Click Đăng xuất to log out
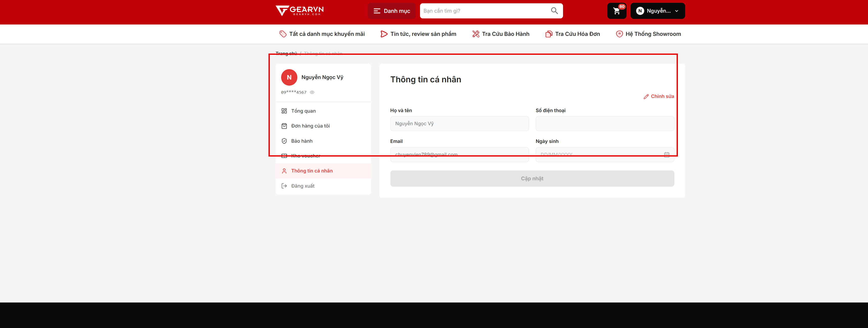This screenshot has width=868, height=328. click(x=323, y=186)
